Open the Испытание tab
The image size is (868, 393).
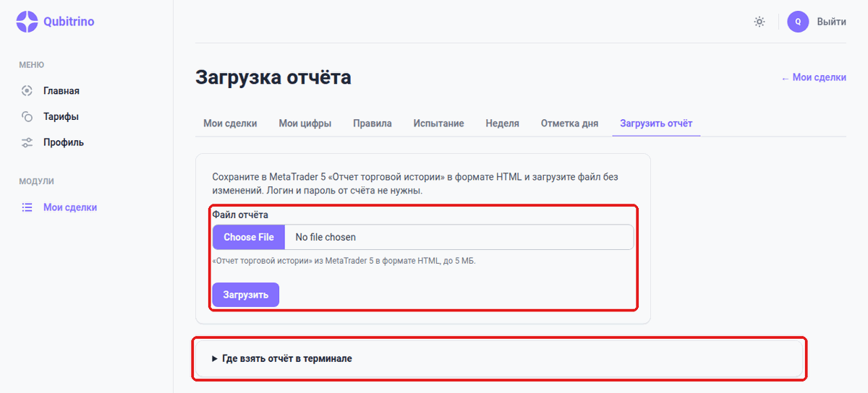(439, 124)
